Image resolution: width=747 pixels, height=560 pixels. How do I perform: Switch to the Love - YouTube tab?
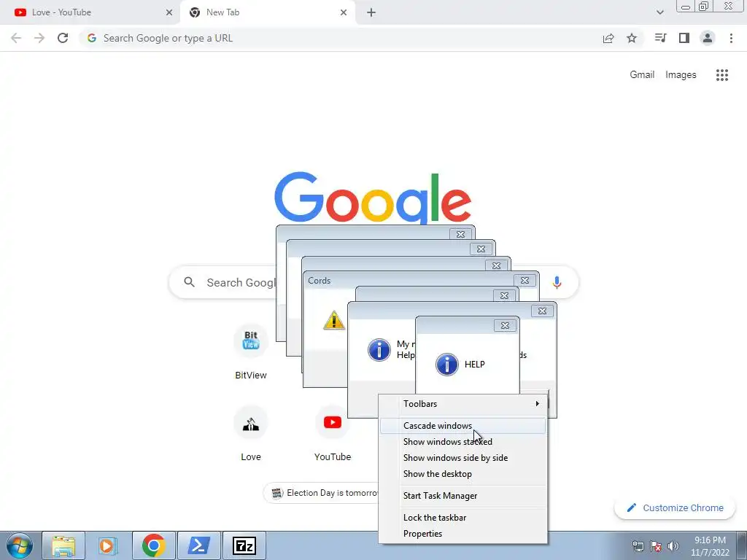coord(90,12)
